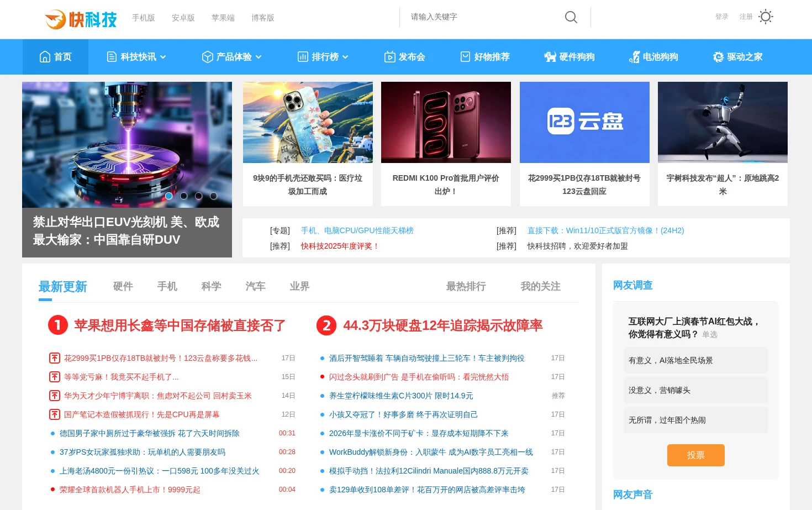Switch to the 科学 tab
Viewport: 812px width, 510px height.
click(211, 286)
